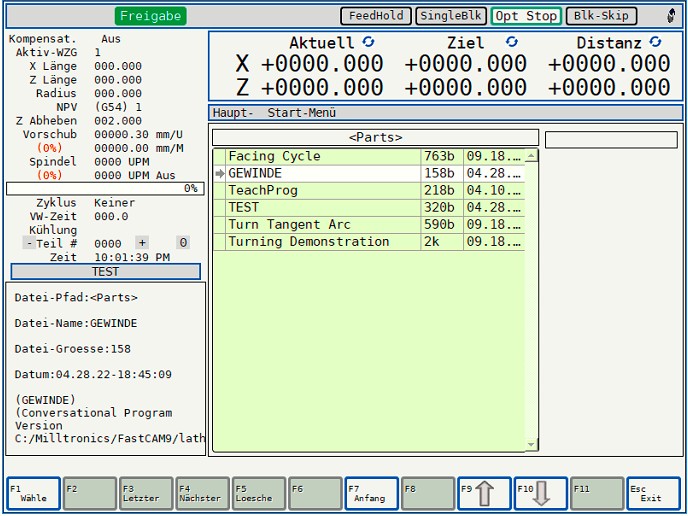The image size is (688, 516).
Task: Click the Datum:04.28.22-18:45:09 line
Action: coord(93,375)
